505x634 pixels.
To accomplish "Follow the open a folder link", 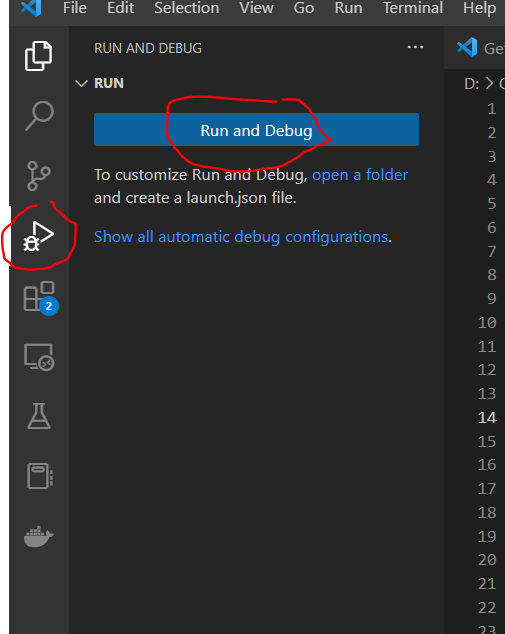I will coord(360,175).
